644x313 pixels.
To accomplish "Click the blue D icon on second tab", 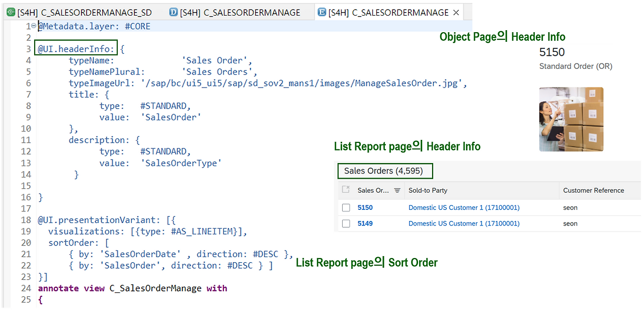I will 174,12.
